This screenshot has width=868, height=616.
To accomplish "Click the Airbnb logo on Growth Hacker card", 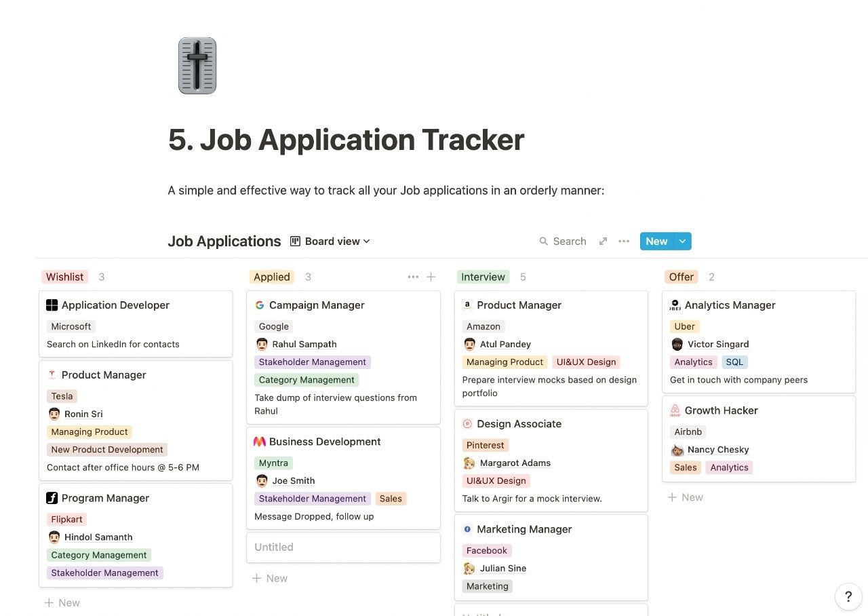I will (x=676, y=410).
